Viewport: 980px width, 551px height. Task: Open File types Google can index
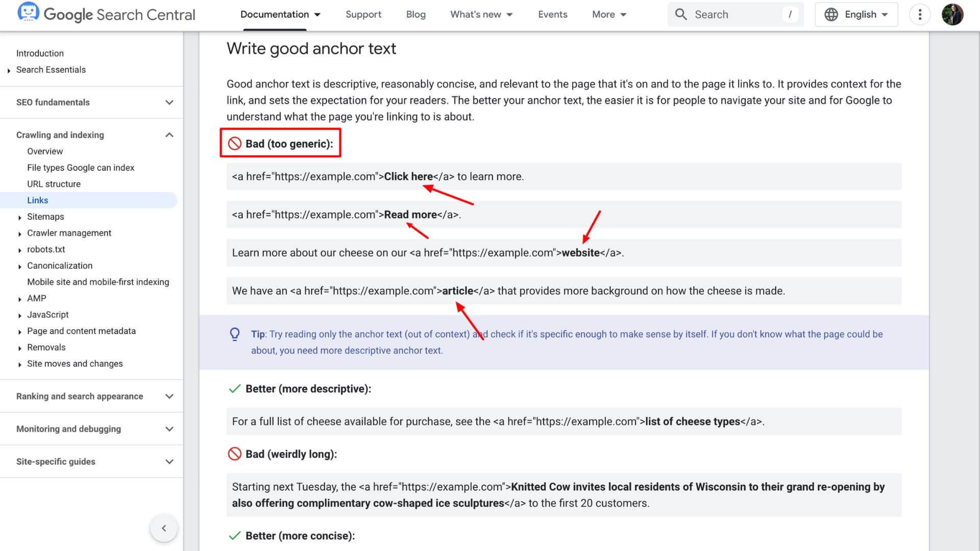click(81, 167)
